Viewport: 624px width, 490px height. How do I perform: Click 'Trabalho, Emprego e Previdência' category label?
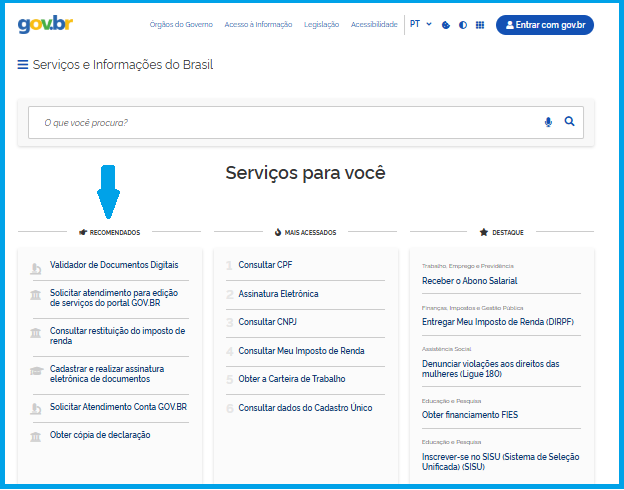click(468, 266)
